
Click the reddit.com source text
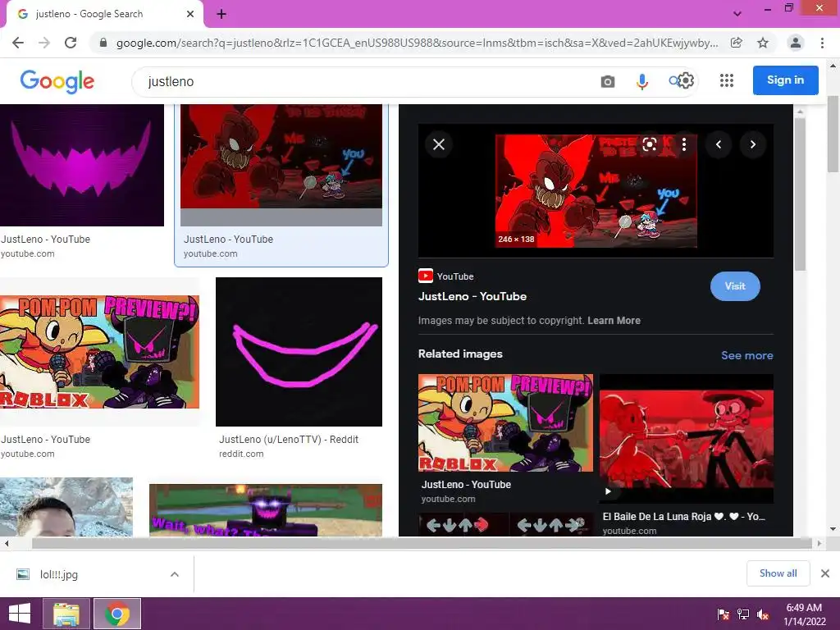241,454
